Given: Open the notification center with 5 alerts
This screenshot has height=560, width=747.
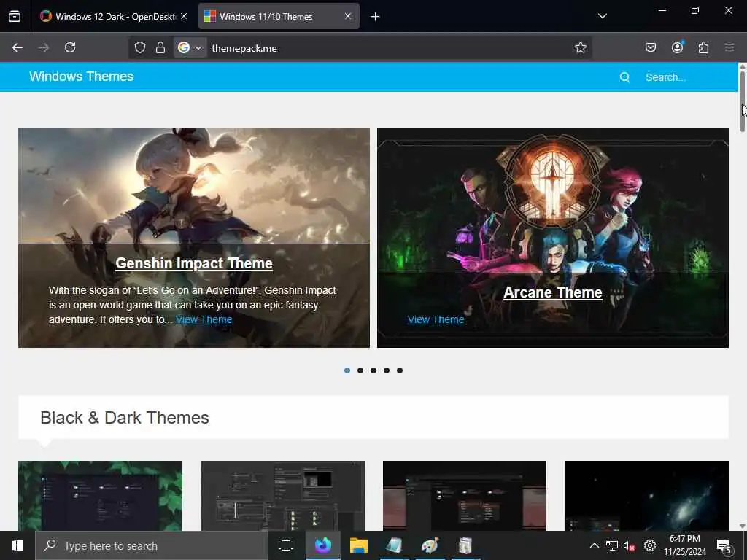Looking at the screenshot, I should click(724, 546).
